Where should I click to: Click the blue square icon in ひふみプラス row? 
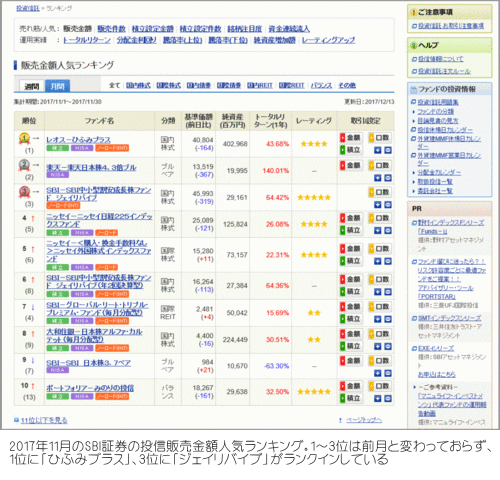coord(388,150)
